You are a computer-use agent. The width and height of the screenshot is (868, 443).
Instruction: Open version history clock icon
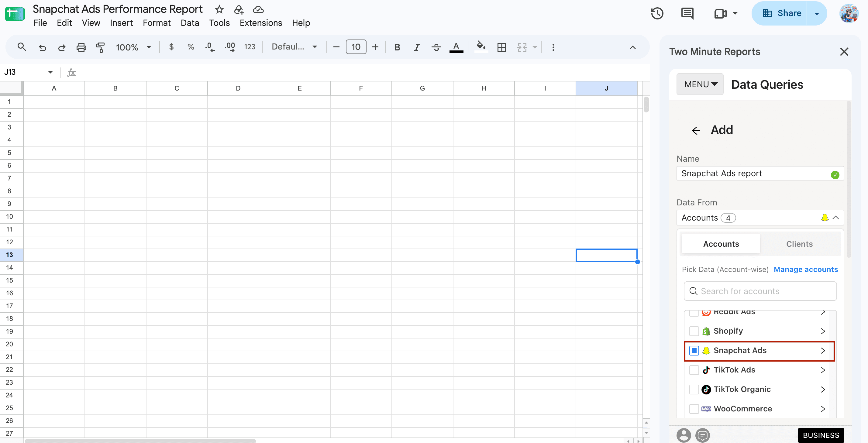(x=657, y=13)
